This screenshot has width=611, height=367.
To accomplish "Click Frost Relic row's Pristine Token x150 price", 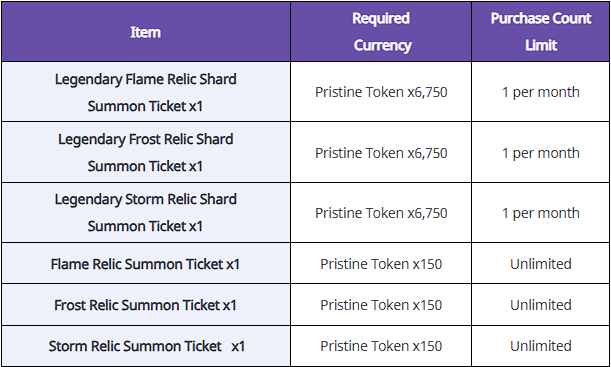I will [x=381, y=305].
